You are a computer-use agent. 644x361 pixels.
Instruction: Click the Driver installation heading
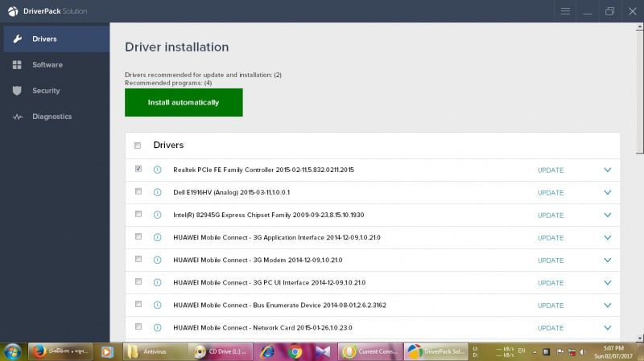click(176, 47)
